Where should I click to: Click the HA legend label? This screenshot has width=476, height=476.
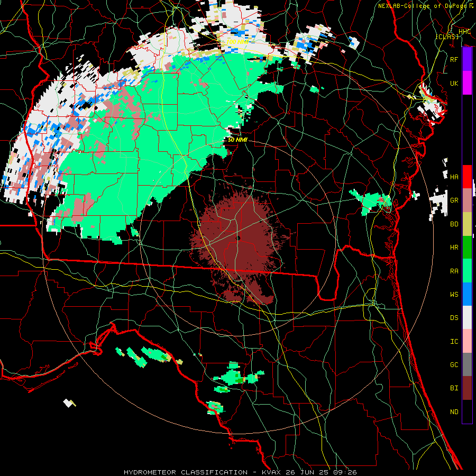pos(454,177)
